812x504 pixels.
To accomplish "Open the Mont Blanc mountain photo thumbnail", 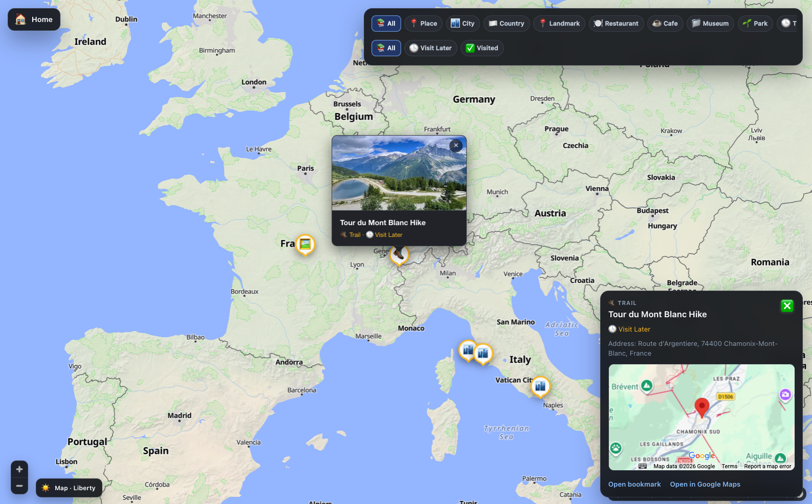I will click(x=399, y=173).
